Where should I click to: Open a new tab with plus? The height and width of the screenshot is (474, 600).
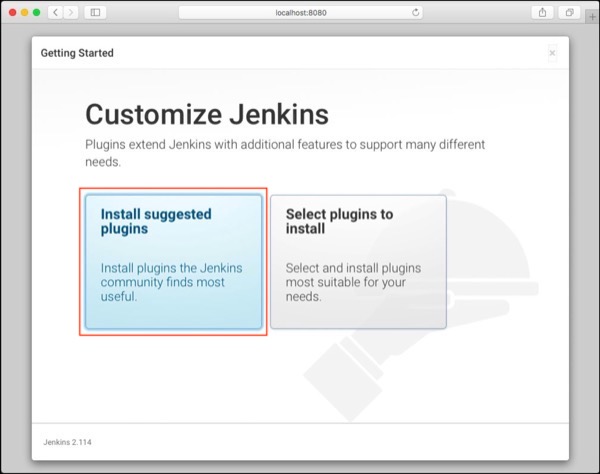[592, 17]
